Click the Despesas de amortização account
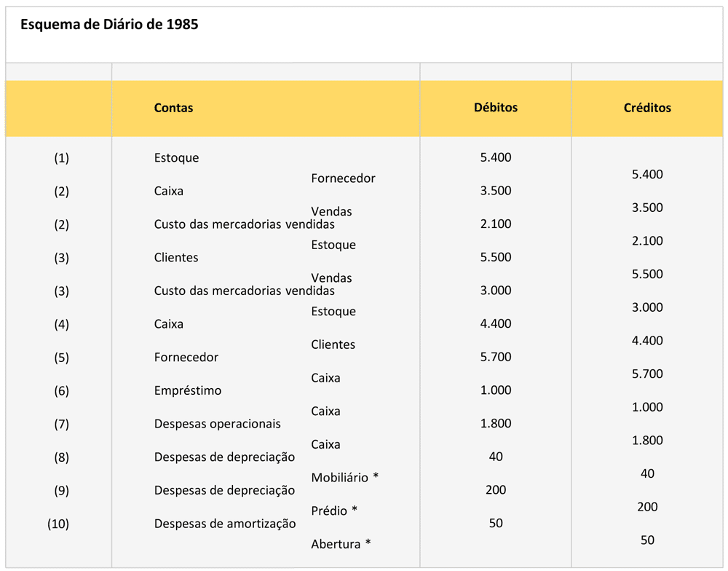Viewport: 728px width, 571px height. [224, 524]
